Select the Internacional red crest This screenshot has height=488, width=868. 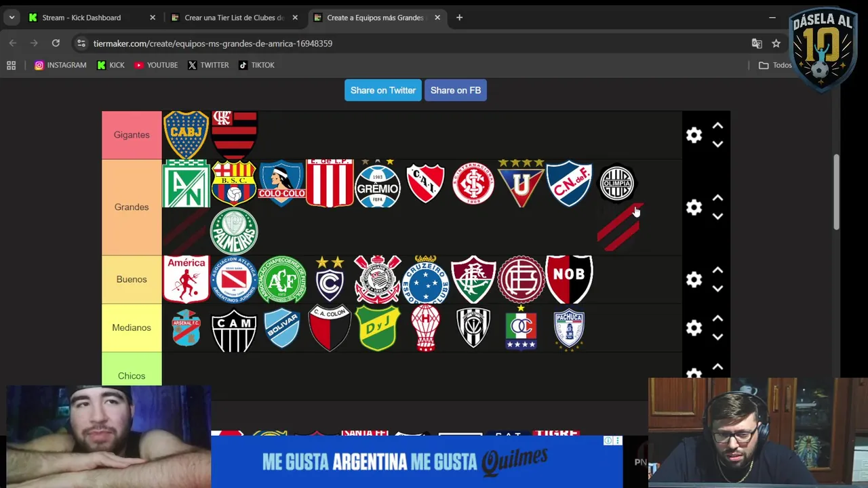pyautogui.click(x=473, y=183)
